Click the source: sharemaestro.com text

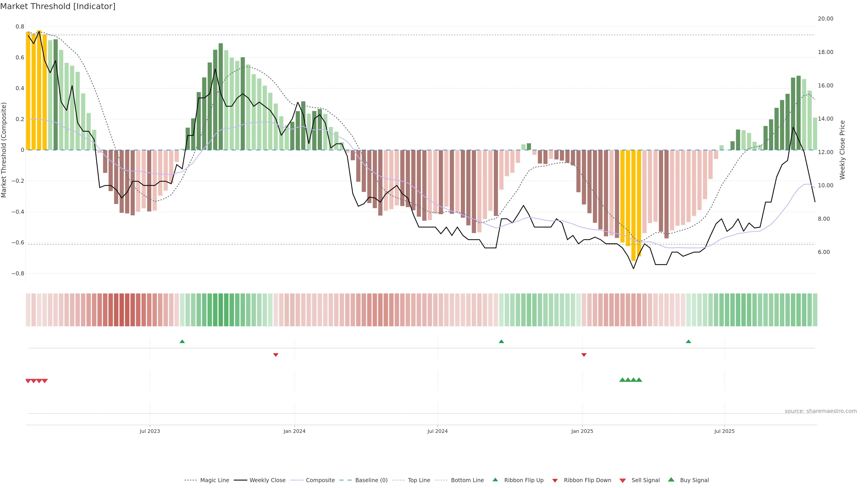[x=821, y=411]
